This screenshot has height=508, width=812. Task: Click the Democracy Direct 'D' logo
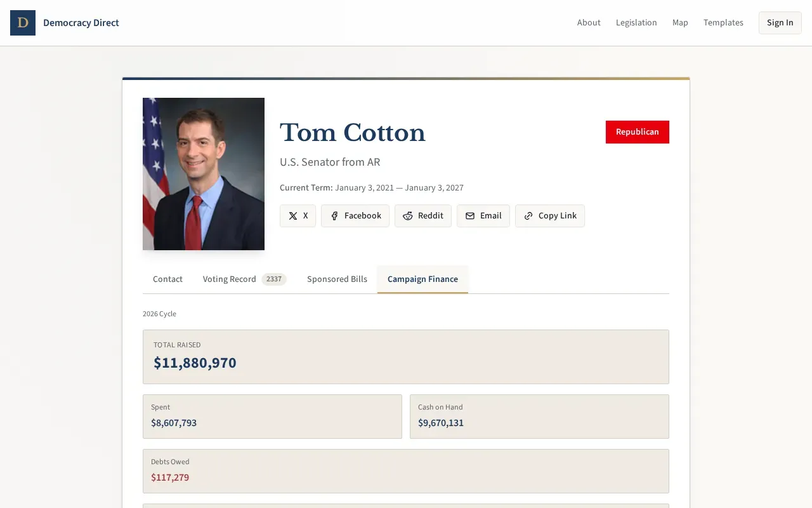[x=23, y=23]
